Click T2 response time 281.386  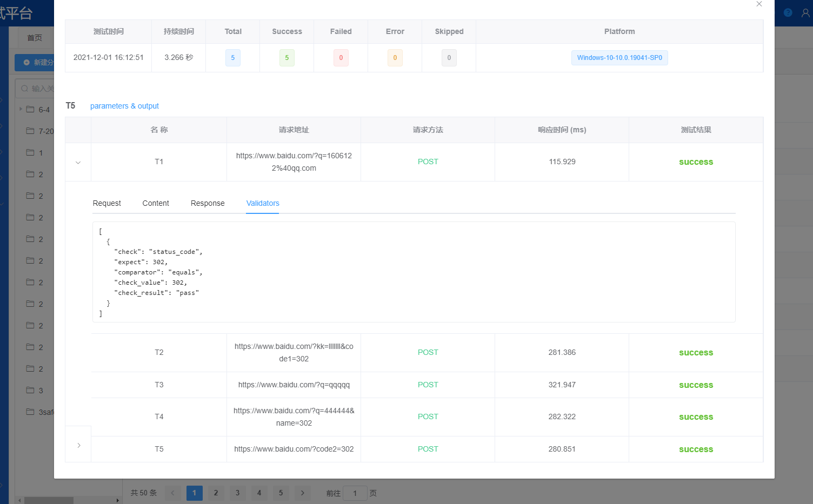pyautogui.click(x=562, y=352)
